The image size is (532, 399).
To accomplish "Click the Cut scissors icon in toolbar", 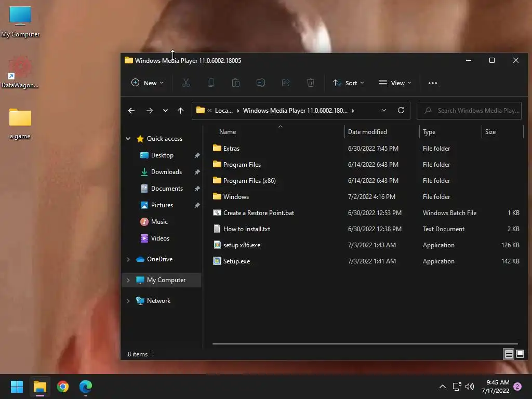I will pos(186,83).
